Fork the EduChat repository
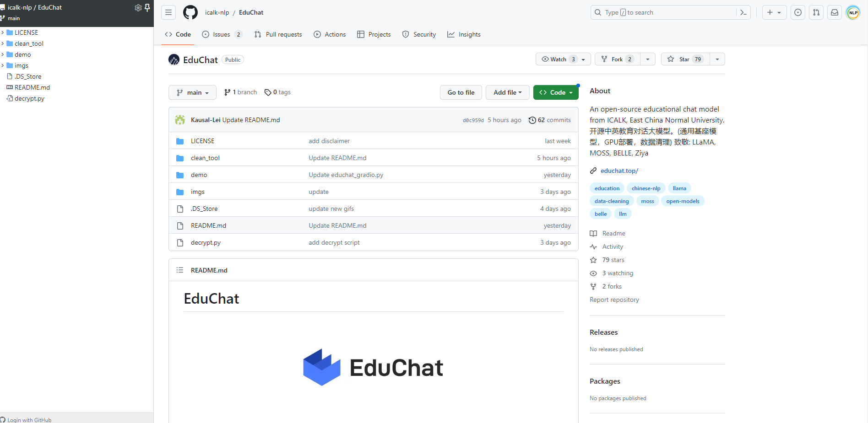This screenshot has height=423, width=868. click(x=616, y=59)
